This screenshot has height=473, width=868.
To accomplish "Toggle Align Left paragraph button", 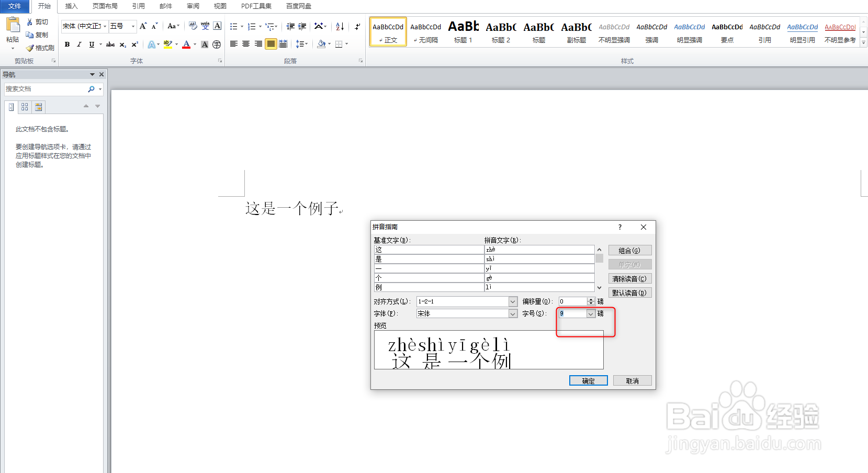I will [x=234, y=44].
